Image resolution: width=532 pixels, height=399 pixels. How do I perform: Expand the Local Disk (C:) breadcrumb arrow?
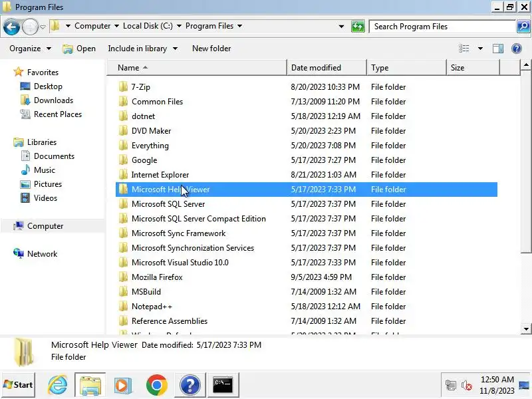pos(179,26)
